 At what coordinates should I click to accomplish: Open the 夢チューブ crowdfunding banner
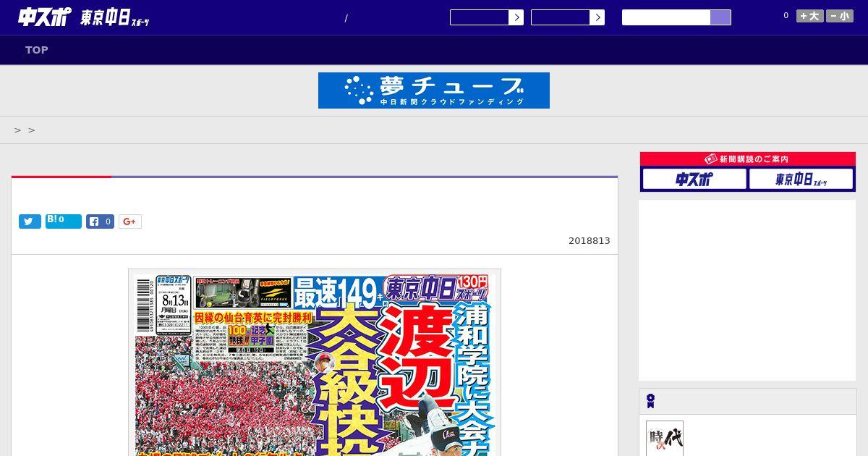click(434, 90)
